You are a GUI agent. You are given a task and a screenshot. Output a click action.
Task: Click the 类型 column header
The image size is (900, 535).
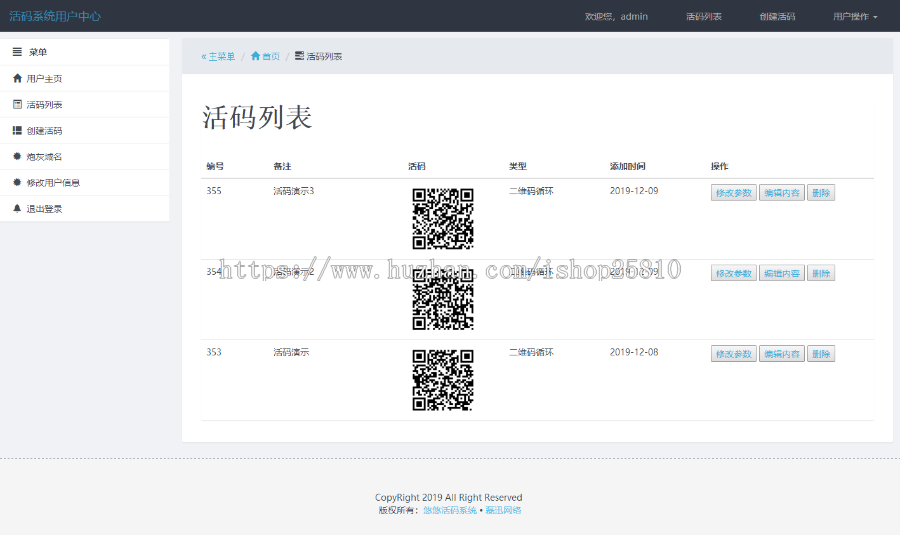pyautogui.click(x=518, y=166)
